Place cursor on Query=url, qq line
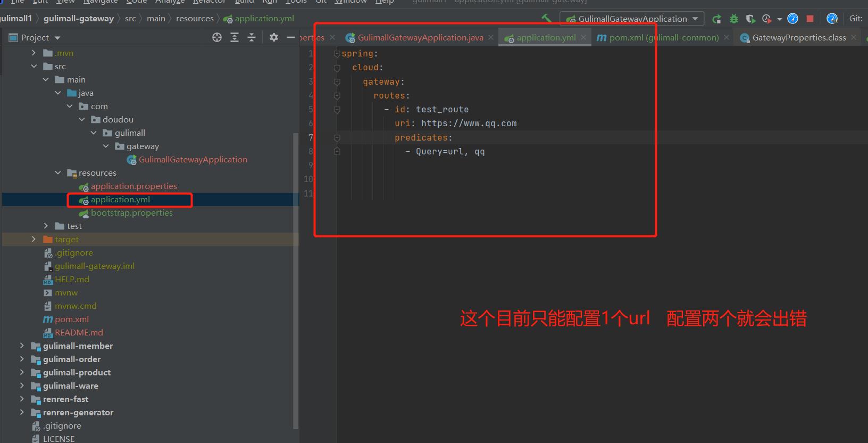 tap(445, 151)
